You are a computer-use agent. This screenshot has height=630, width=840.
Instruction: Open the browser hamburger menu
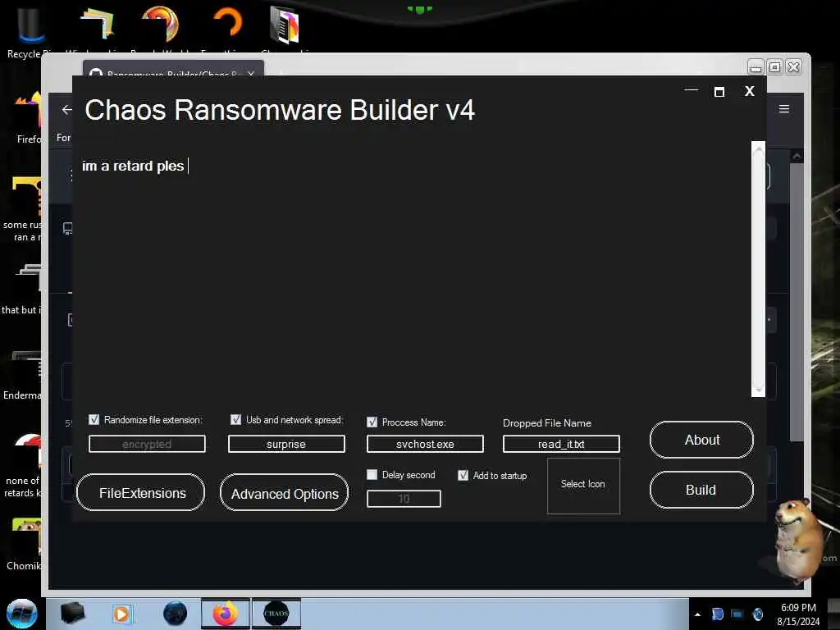click(783, 109)
